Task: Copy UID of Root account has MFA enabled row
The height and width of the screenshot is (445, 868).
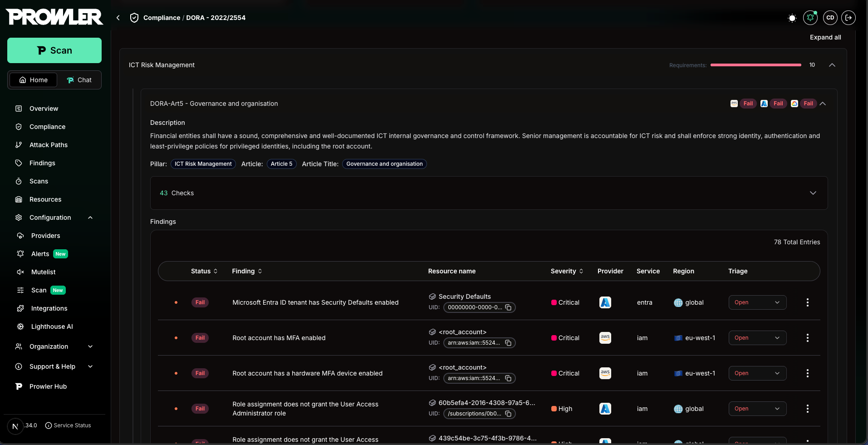Action: click(508, 343)
